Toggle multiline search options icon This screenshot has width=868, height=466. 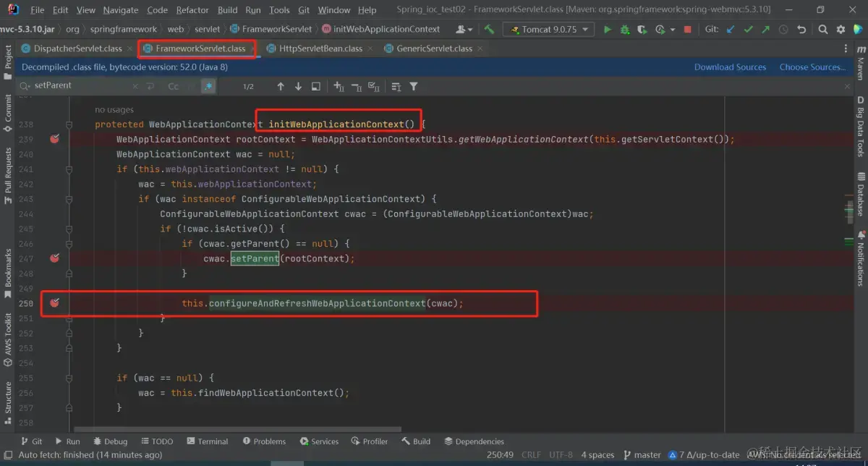pyautogui.click(x=396, y=86)
